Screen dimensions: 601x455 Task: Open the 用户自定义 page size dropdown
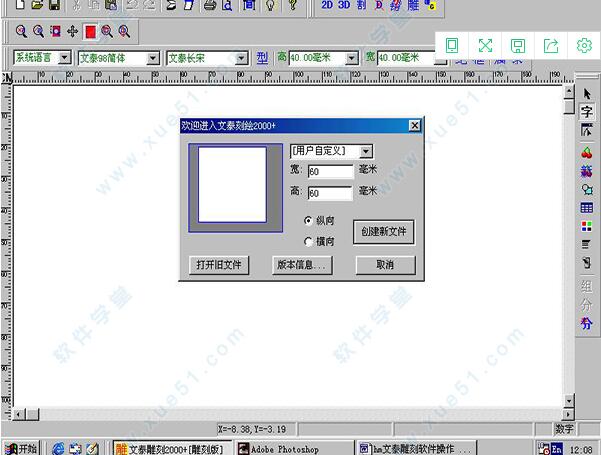pyautogui.click(x=365, y=151)
